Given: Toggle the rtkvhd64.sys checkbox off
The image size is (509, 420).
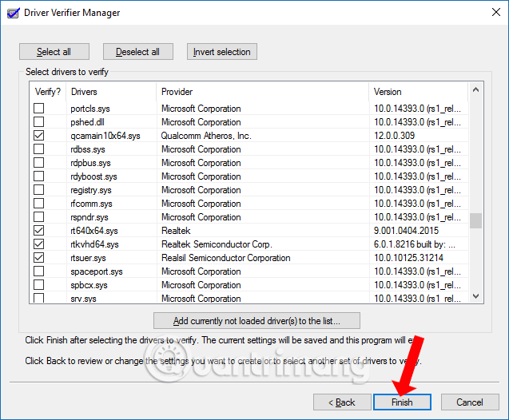Looking at the screenshot, I should click(38, 244).
